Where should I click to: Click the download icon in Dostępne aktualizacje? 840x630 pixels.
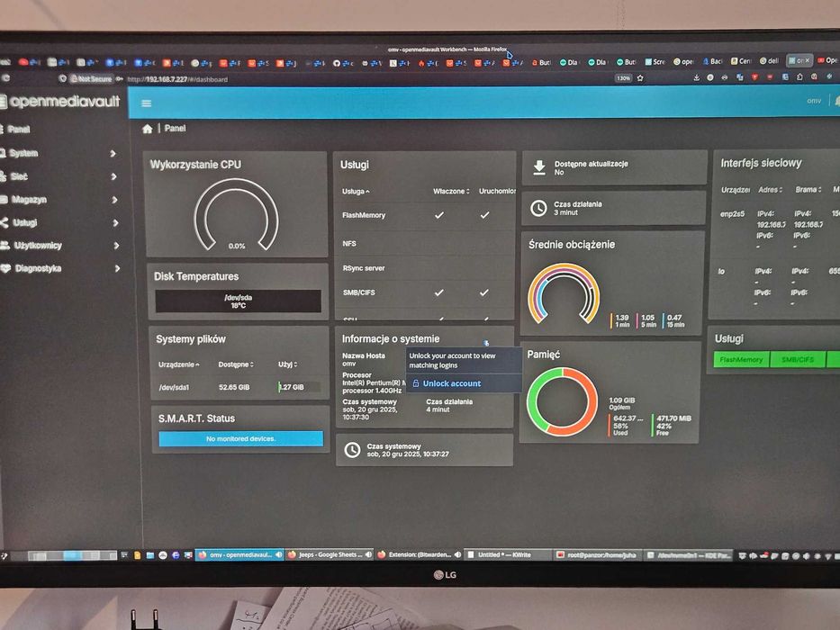pyautogui.click(x=539, y=167)
